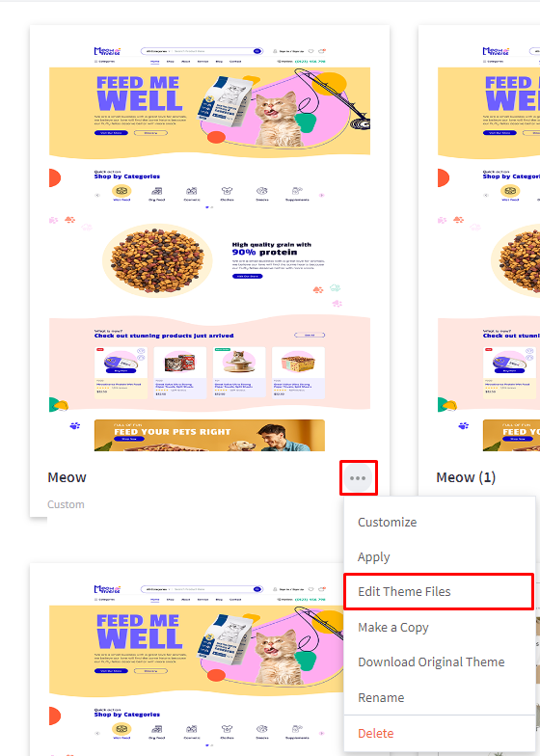Click the search bar in Meow theme preview
The image size is (540, 756).
202,50
